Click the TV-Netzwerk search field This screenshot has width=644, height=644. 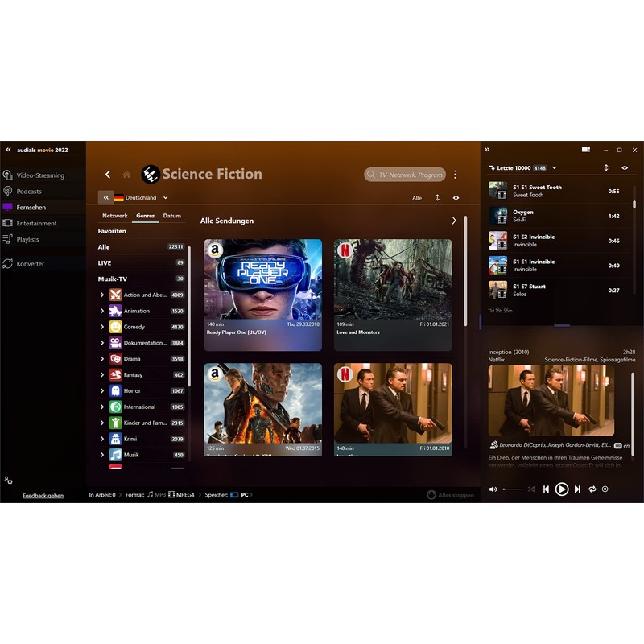[x=410, y=175]
